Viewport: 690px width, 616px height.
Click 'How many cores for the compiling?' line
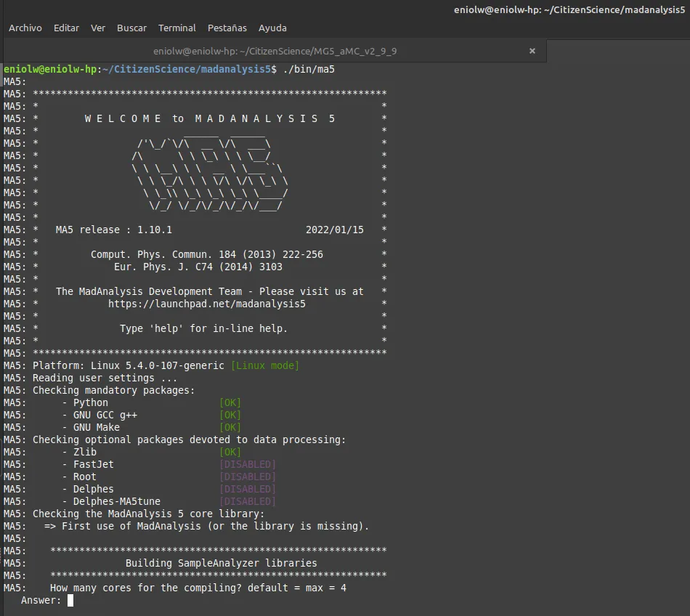click(x=198, y=588)
